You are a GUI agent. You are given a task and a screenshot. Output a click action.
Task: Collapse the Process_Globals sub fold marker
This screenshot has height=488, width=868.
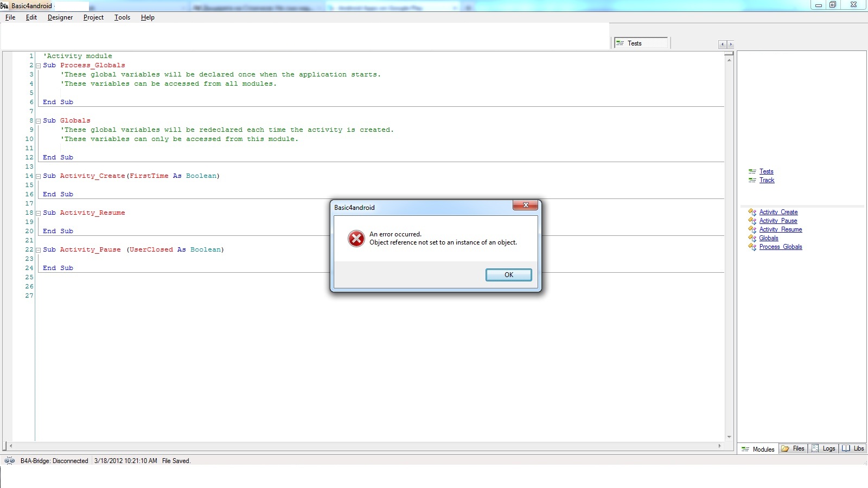(38, 66)
